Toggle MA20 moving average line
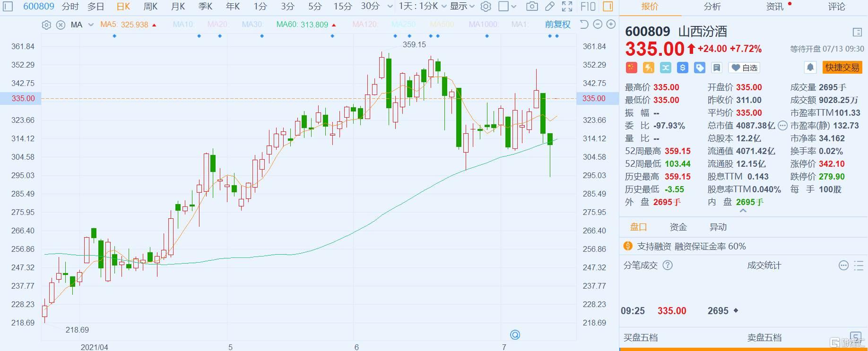The width and height of the screenshot is (868, 351). [x=218, y=24]
